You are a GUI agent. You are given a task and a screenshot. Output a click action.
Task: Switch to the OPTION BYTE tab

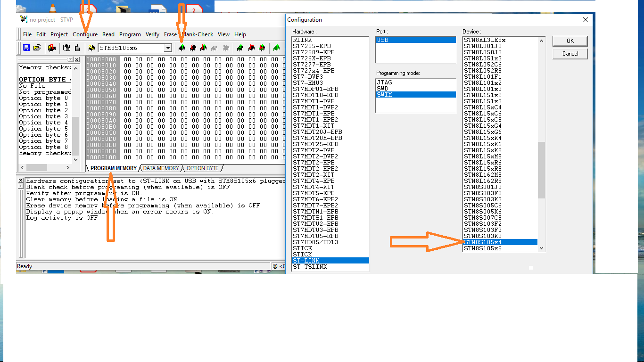(x=203, y=168)
